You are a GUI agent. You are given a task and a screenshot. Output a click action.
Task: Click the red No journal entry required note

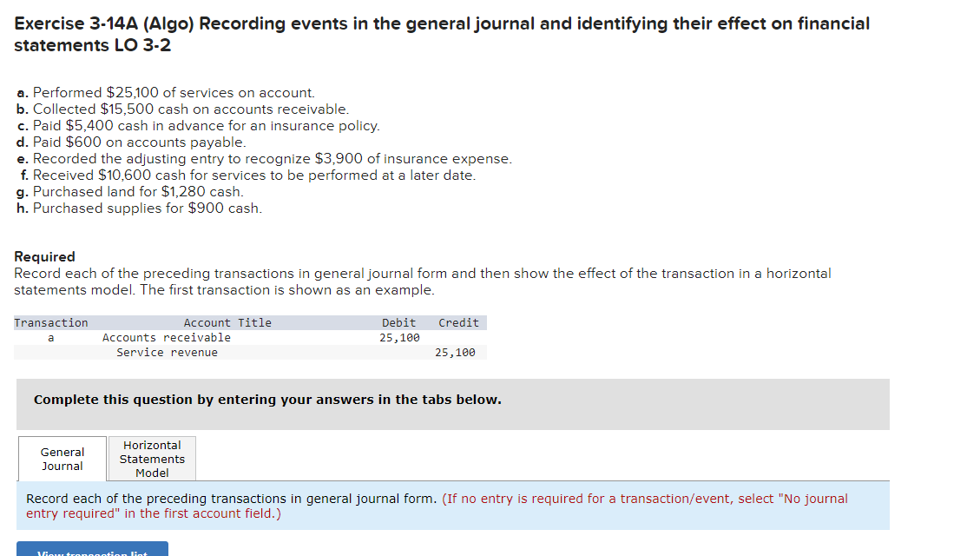pos(437,506)
